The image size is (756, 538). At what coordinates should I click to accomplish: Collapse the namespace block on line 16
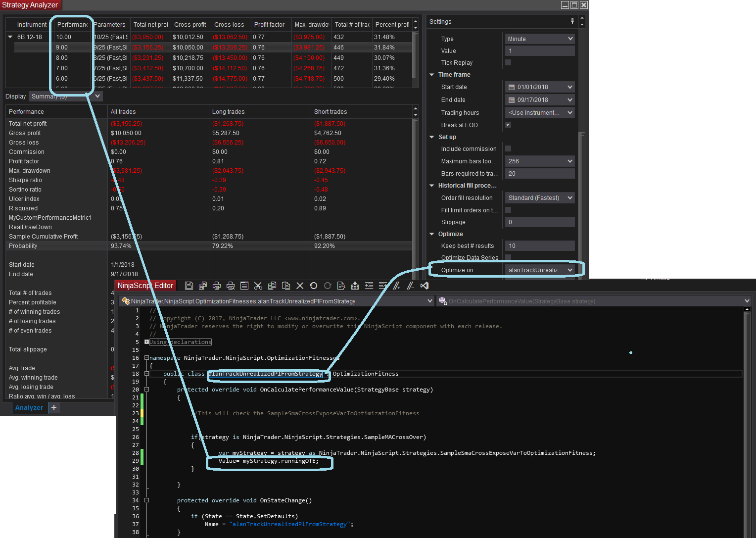point(146,358)
